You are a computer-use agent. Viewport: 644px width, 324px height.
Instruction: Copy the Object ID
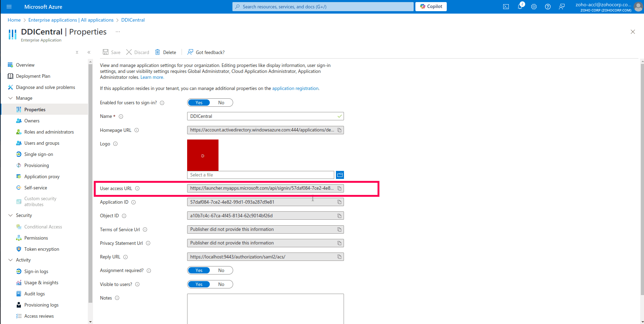coord(339,216)
